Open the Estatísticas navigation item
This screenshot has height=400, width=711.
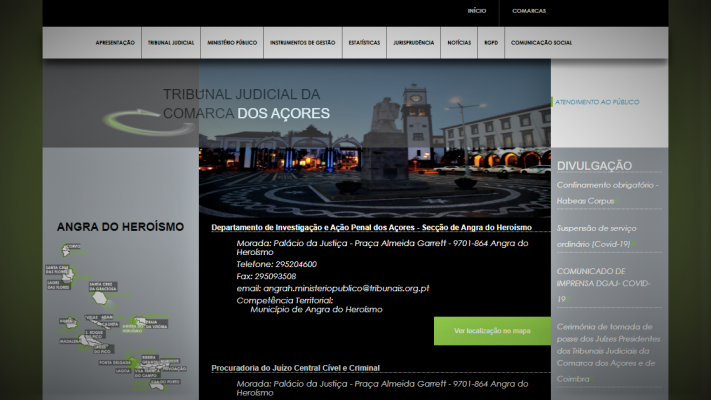pyautogui.click(x=364, y=43)
